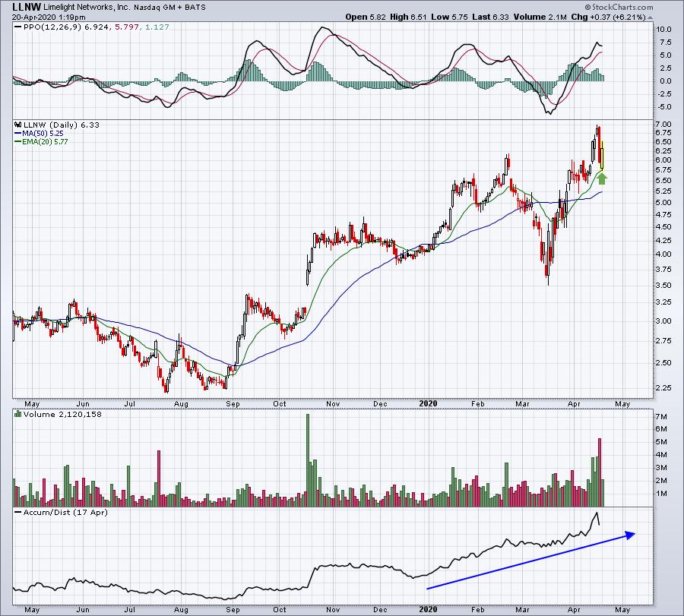This screenshot has width=684, height=616.
Task: Click the candlestick icon beside LLNW (Daily)
Action: point(18,125)
